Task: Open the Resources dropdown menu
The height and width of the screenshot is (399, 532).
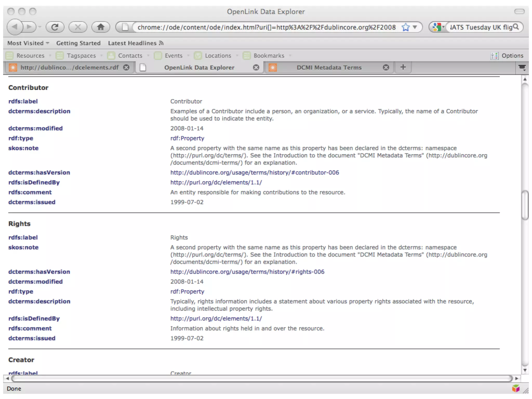Action: (30, 56)
